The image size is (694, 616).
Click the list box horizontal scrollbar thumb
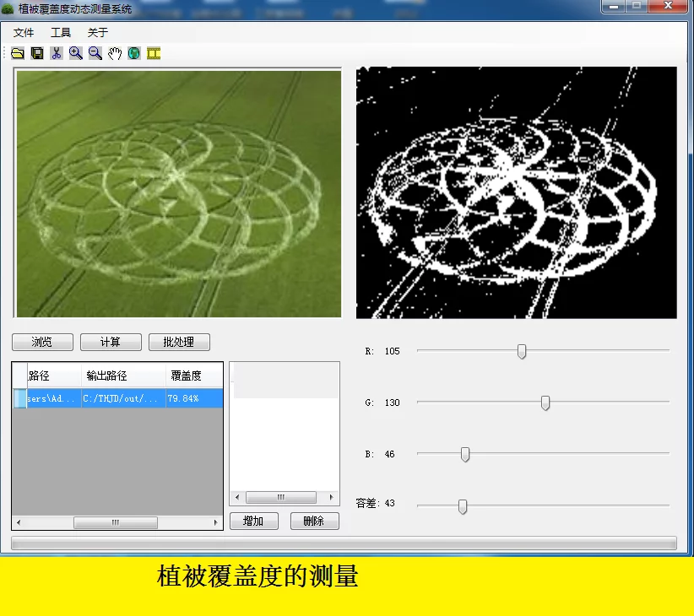point(281,497)
